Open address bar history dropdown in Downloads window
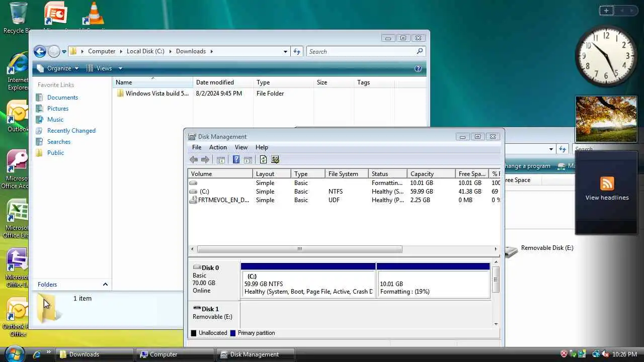The width and height of the screenshot is (644, 362). [285, 51]
